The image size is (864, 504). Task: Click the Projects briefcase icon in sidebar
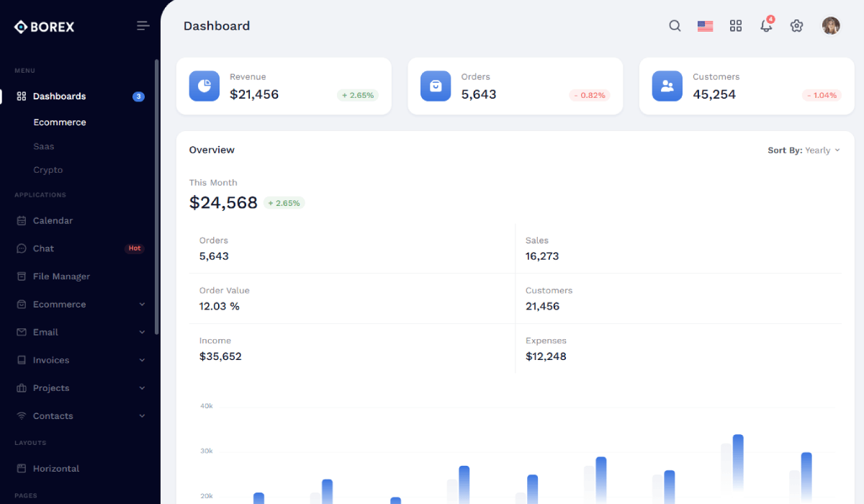[x=22, y=388]
